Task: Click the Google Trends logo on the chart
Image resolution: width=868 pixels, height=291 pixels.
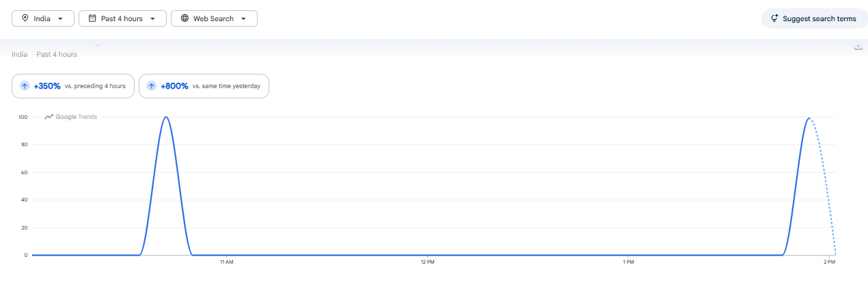Action: 71,117
